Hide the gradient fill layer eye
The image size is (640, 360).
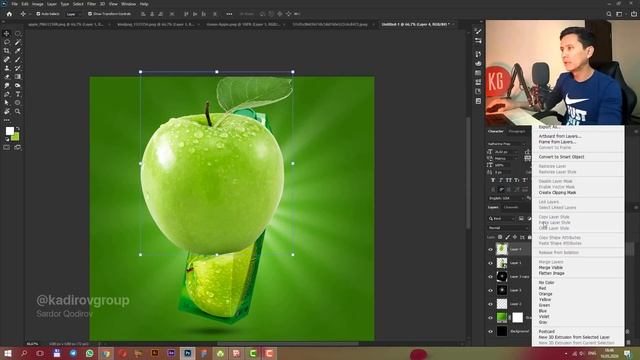click(490, 318)
